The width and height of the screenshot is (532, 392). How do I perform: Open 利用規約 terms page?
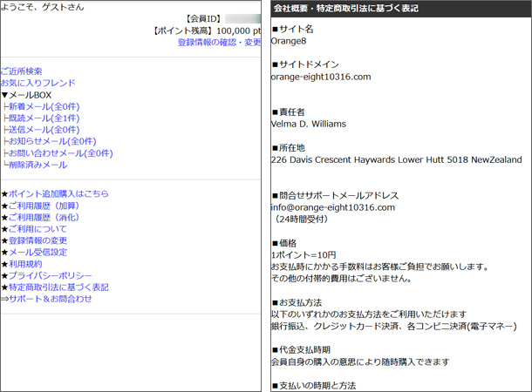pos(26,263)
